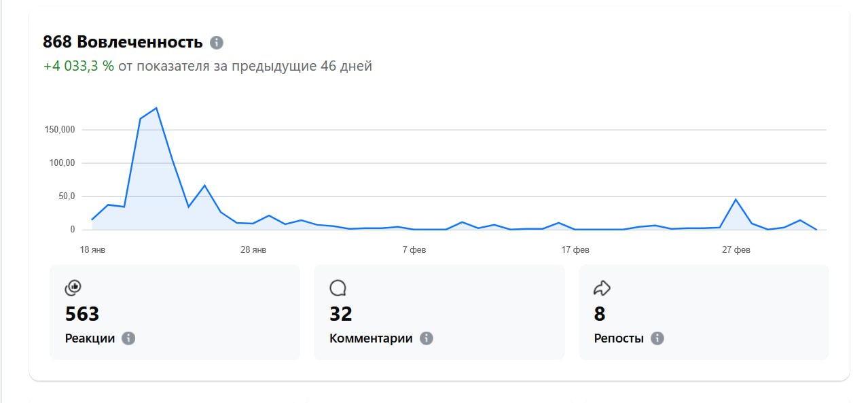Click the 868 Вовлеченность heading text

pos(122,41)
